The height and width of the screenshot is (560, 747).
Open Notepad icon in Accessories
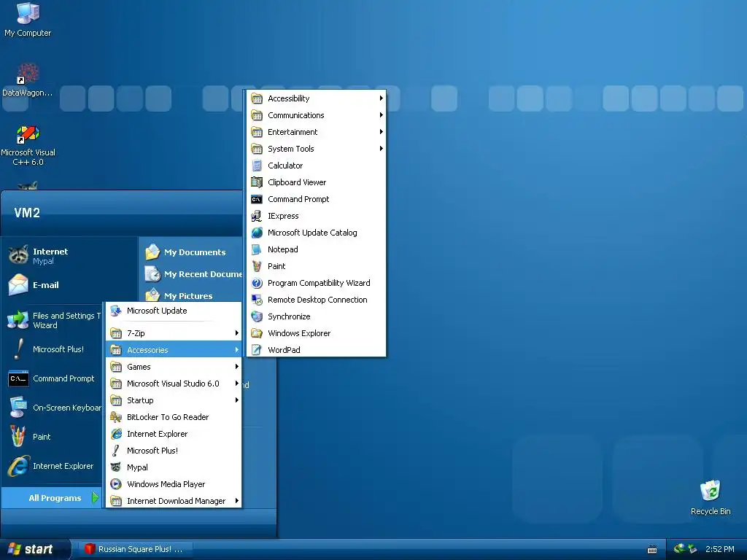[257, 249]
